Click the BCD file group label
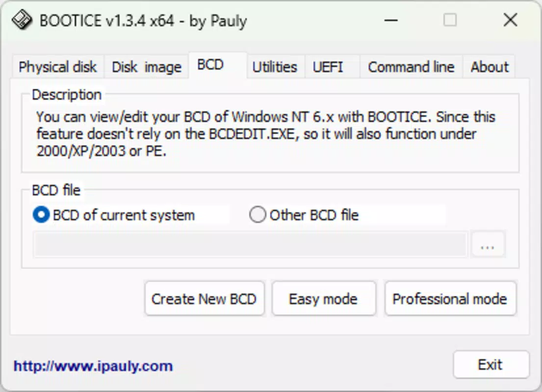 pyautogui.click(x=56, y=190)
